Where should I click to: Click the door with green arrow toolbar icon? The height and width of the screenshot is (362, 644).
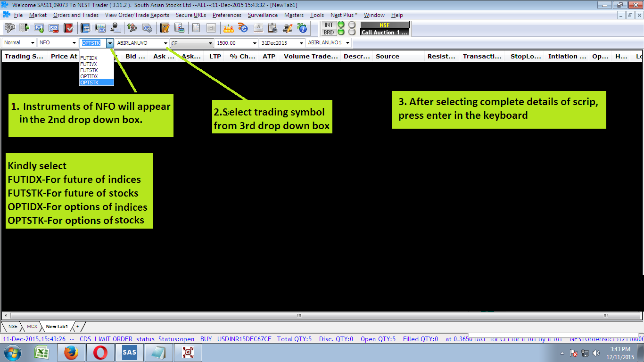click(24, 28)
